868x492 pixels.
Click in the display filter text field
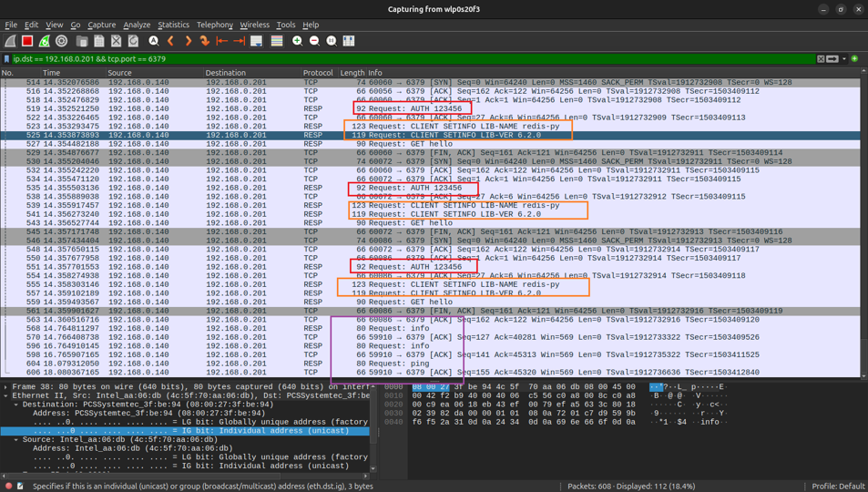410,59
